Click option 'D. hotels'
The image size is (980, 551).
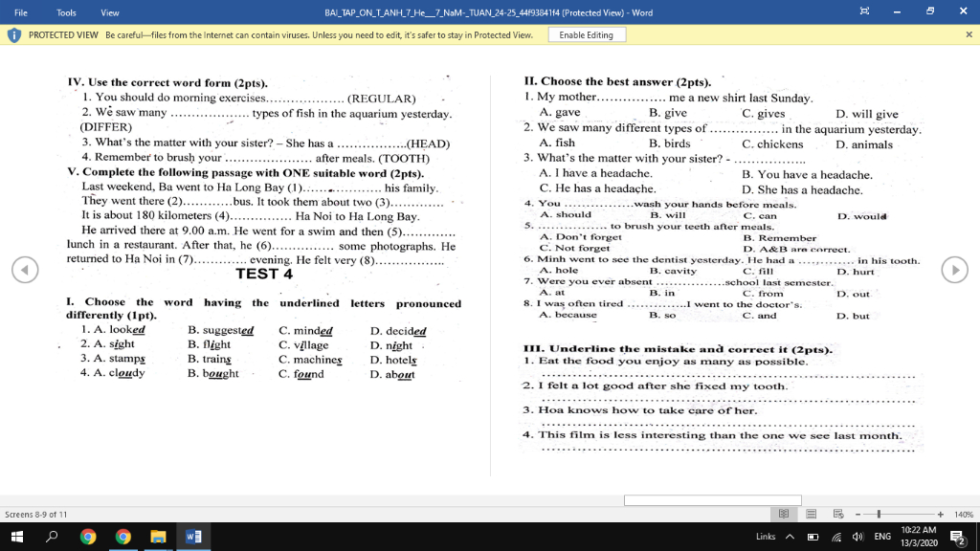[x=393, y=360]
